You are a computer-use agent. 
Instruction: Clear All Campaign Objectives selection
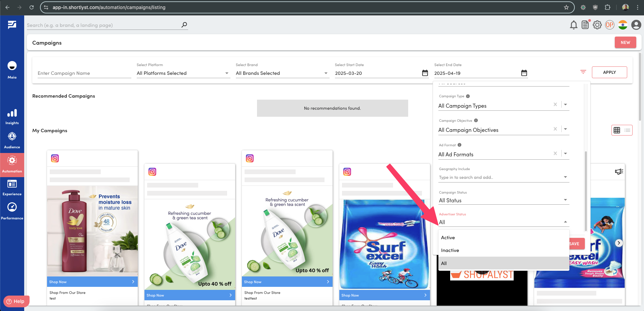click(555, 129)
